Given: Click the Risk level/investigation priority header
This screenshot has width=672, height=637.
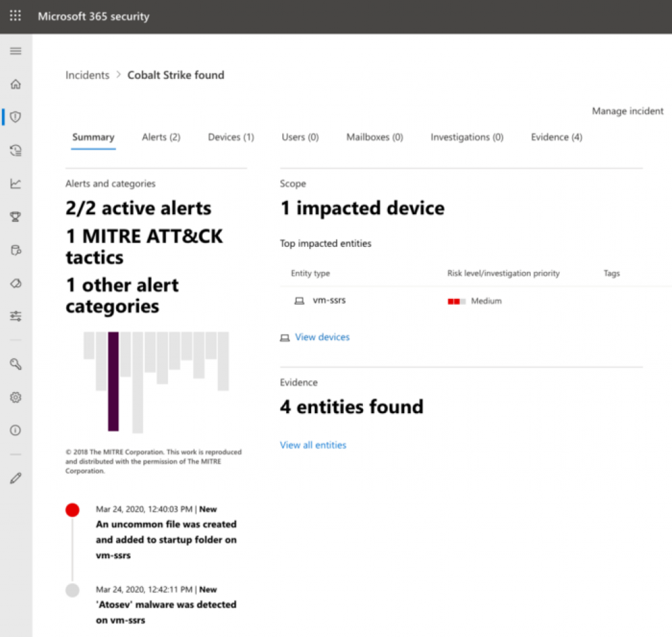Looking at the screenshot, I should point(503,273).
